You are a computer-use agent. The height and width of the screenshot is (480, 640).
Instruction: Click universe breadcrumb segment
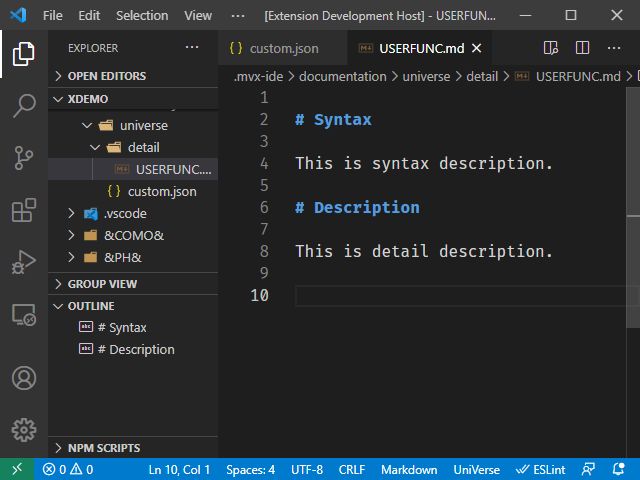coord(426,76)
